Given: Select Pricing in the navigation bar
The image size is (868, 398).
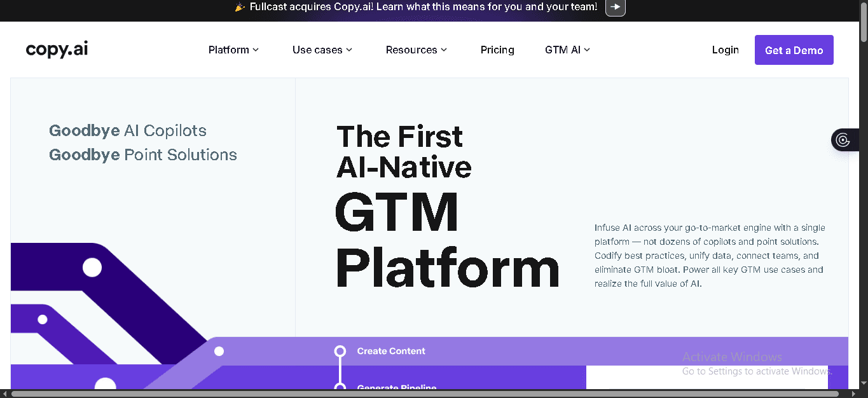Looking at the screenshot, I should (x=497, y=50).
